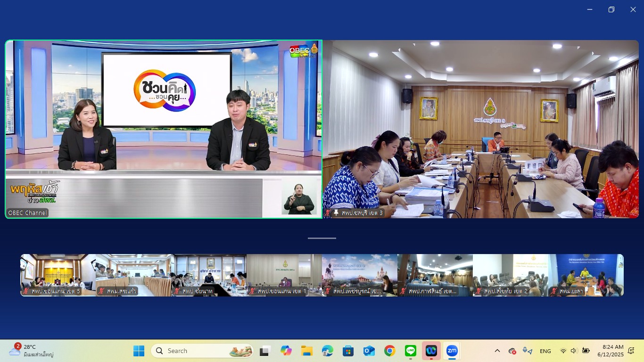Select สพป.ขอนแก่น เขต 5 participant thumbnail
644x362 pixels.
[x=58, y=275]
